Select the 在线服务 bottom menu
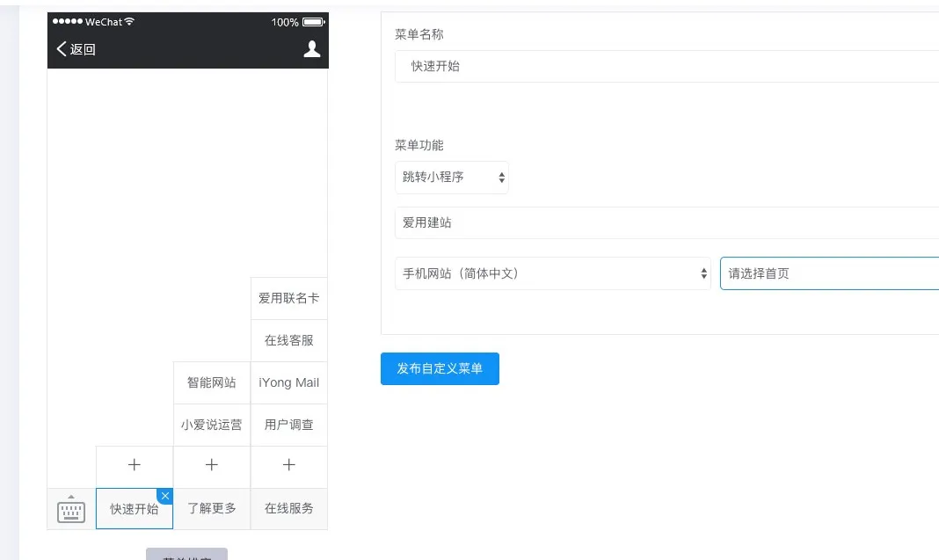 (288, 509)
